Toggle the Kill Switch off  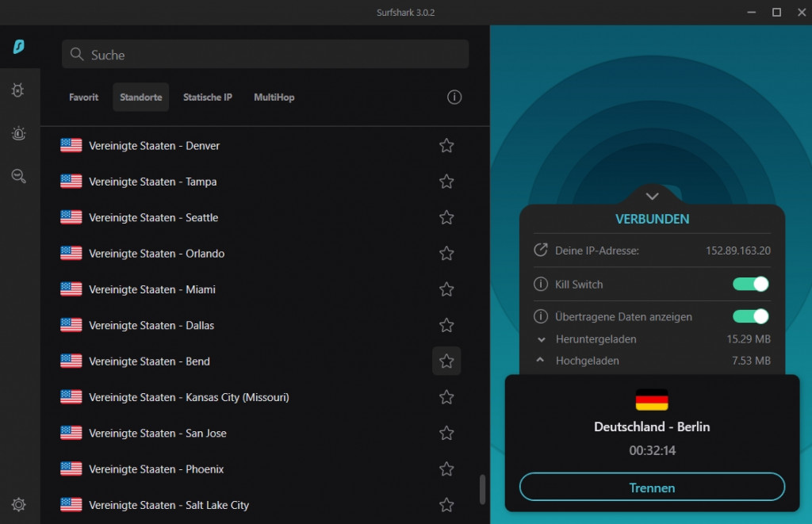tap(750, 284)
